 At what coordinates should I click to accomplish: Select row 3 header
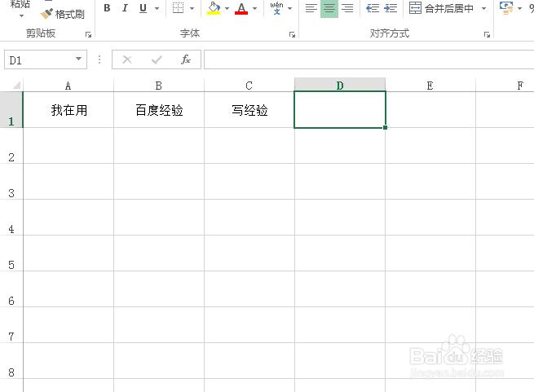[x=11, y=182]
